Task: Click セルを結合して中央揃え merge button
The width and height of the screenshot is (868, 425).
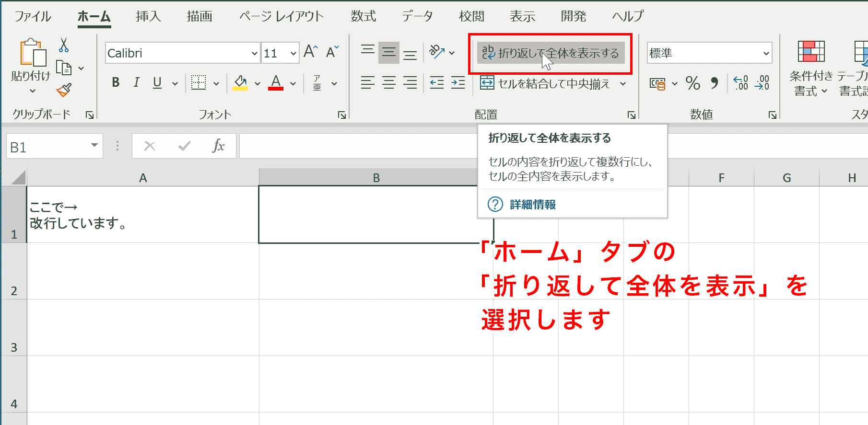Action: click(x=545, y=83)
